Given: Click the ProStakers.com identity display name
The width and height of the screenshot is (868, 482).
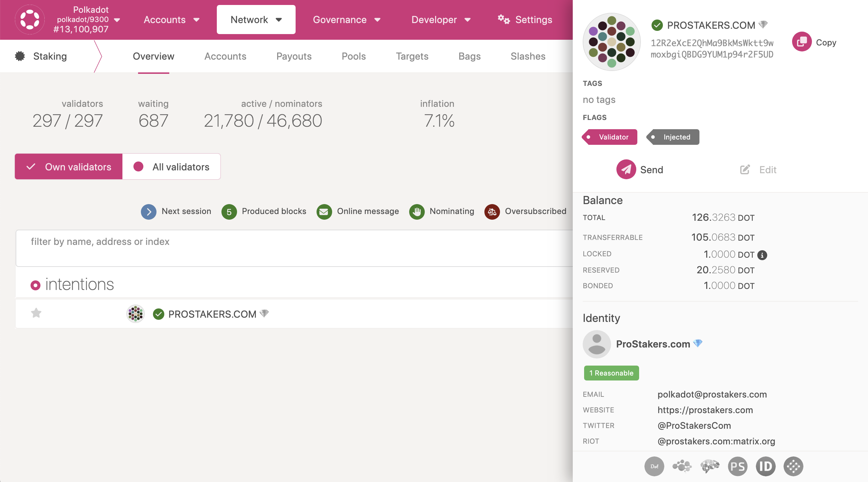Looking at the screenshot, I should coord(653,344).
